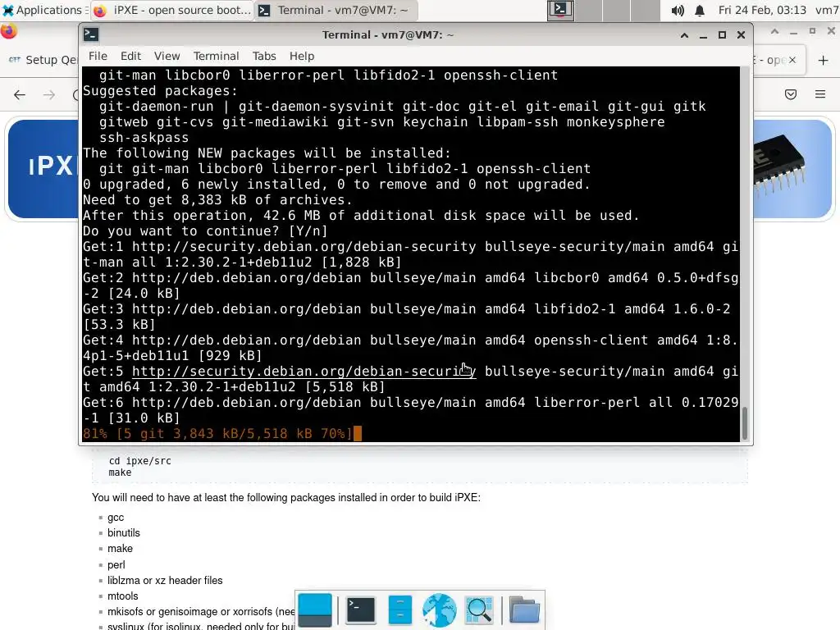Switch to Terminal taskbar button in the panel

(x=335, y=10)
